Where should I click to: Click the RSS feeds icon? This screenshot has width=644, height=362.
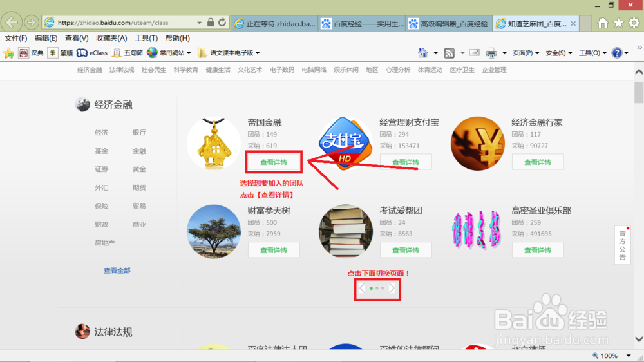tap(450, 53)
